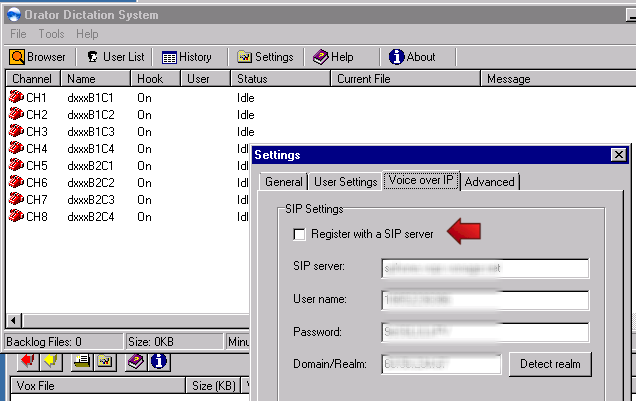Click the Vox File column header
This screenshot has height=401, width=636.
(x=97, y=386)
